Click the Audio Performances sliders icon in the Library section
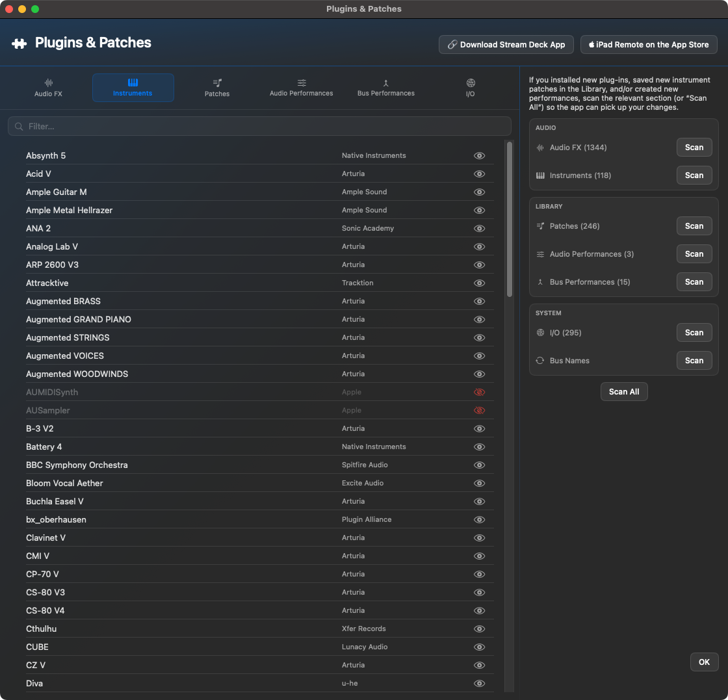Image resolution: width=728 pixels, height=700 pixels. click(x=540, y=254)
